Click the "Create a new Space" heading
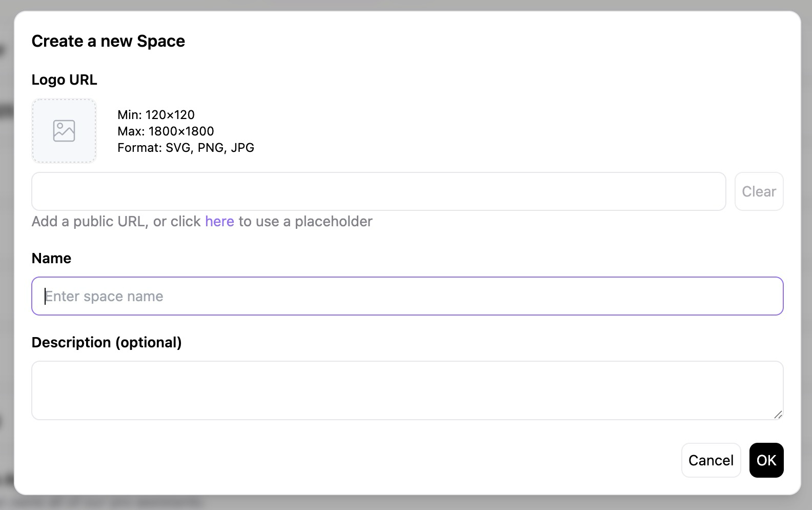The image size is (812, 510). (x=108, y=41)
